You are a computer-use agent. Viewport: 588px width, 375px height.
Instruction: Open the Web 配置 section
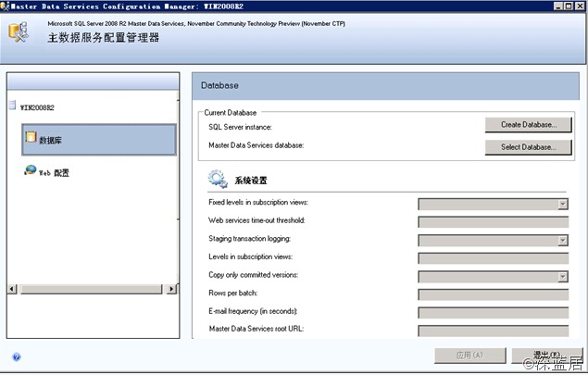click(54, 173)
